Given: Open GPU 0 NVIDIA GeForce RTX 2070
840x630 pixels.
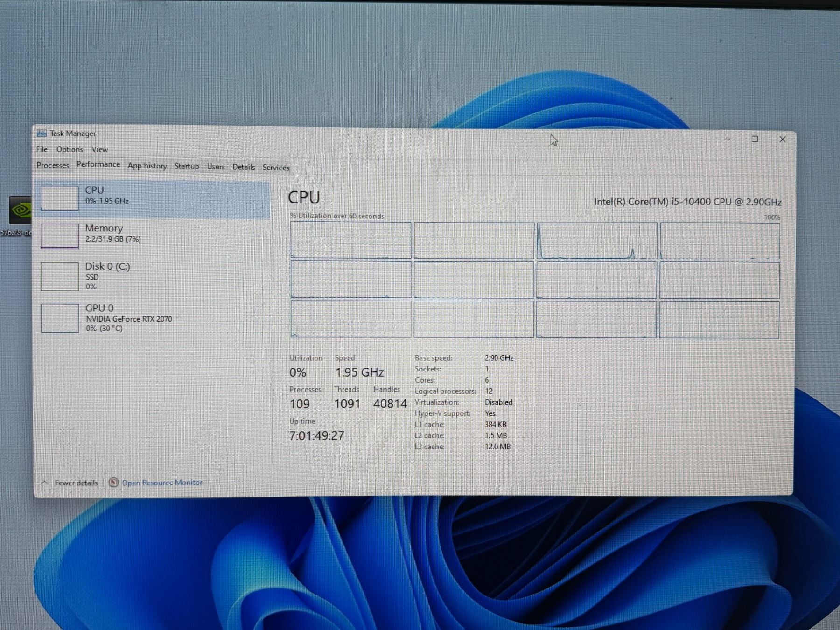Looking at the screenshot, I should tap(128, 318).
